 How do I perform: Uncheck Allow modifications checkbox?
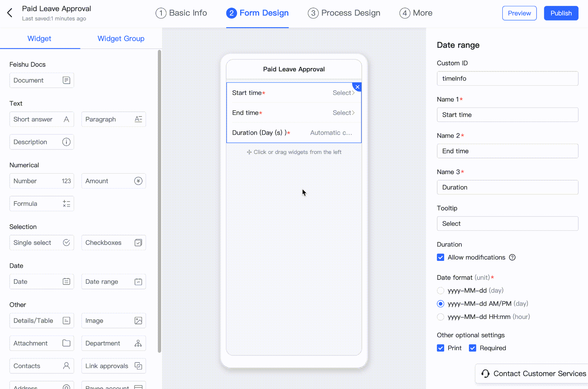tap(441, 258)
